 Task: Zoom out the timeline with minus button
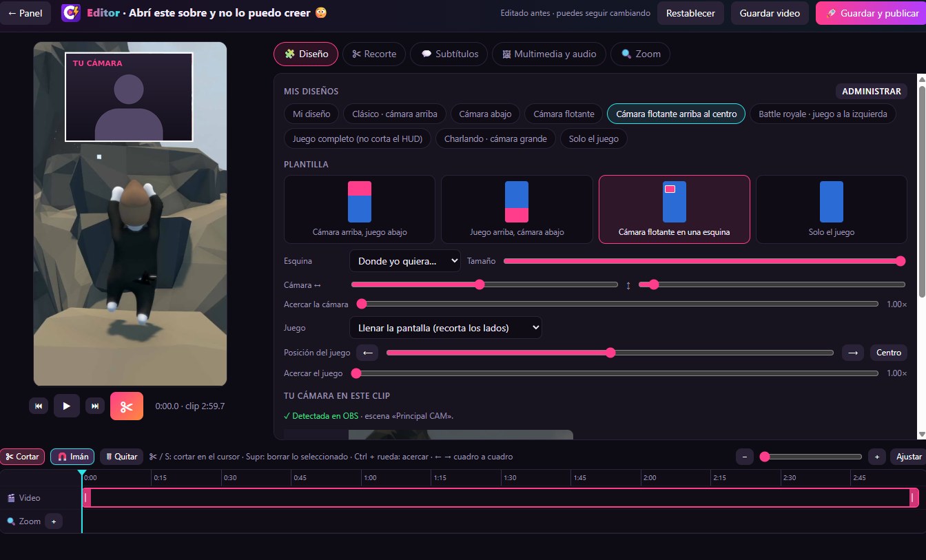[x=745, y=457]
